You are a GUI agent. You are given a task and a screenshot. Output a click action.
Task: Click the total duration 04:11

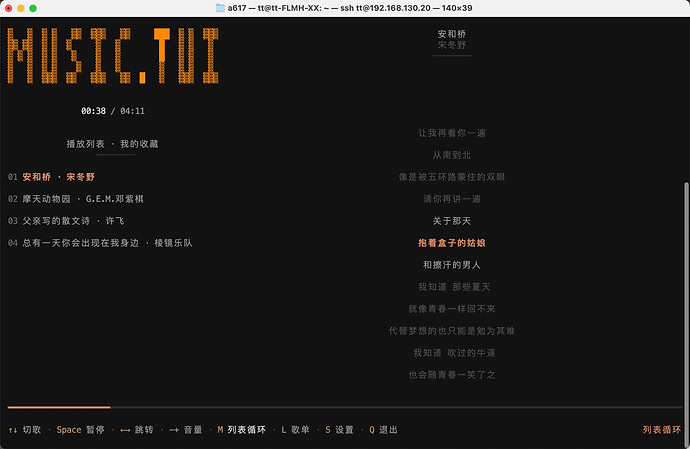132,111
